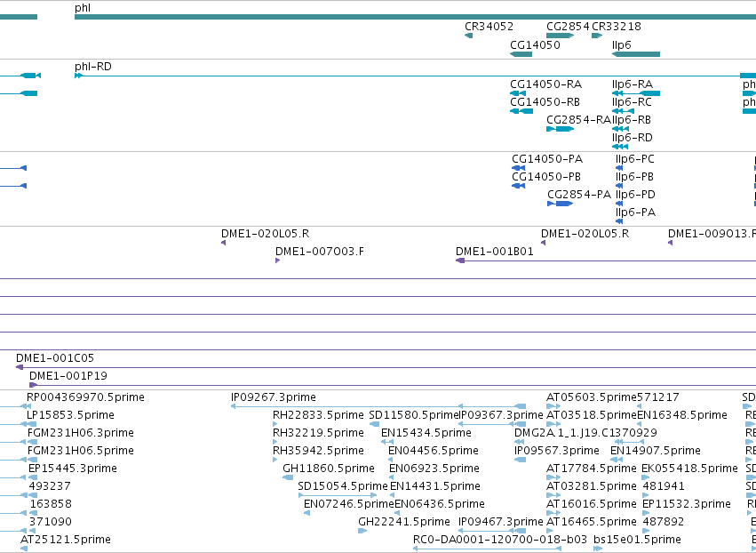Click the DME1-001B01 clone label
The height and width of the screenshot is (553, 756).
coord(495,252)
